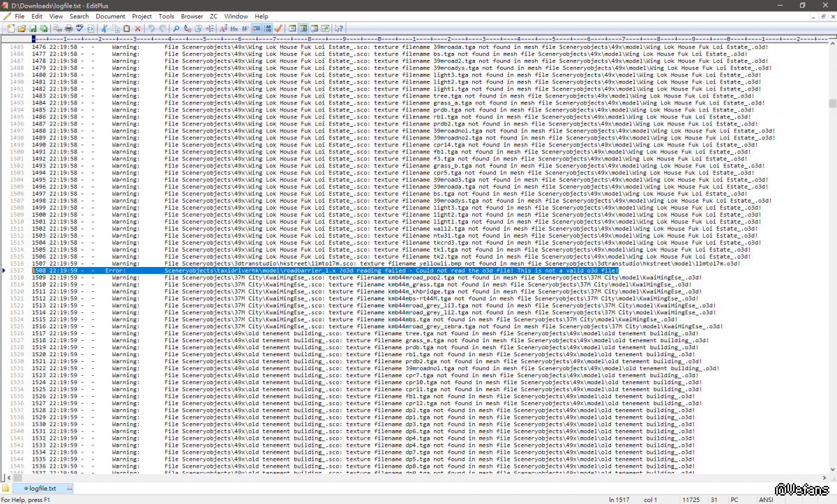This screenshot has width=837, height=504.
Task: Click 'PC' line-ending indicator in status bar
Action: click(x=734, y=499)
